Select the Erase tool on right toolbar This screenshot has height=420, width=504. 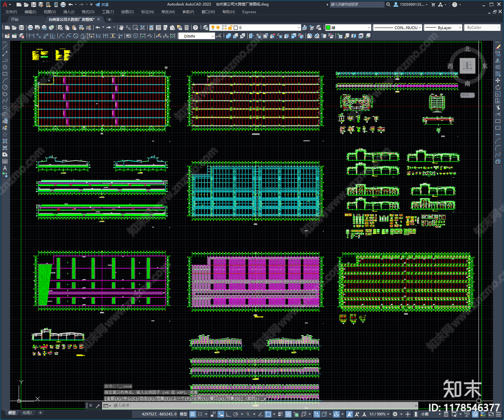(x=498, y=47)
